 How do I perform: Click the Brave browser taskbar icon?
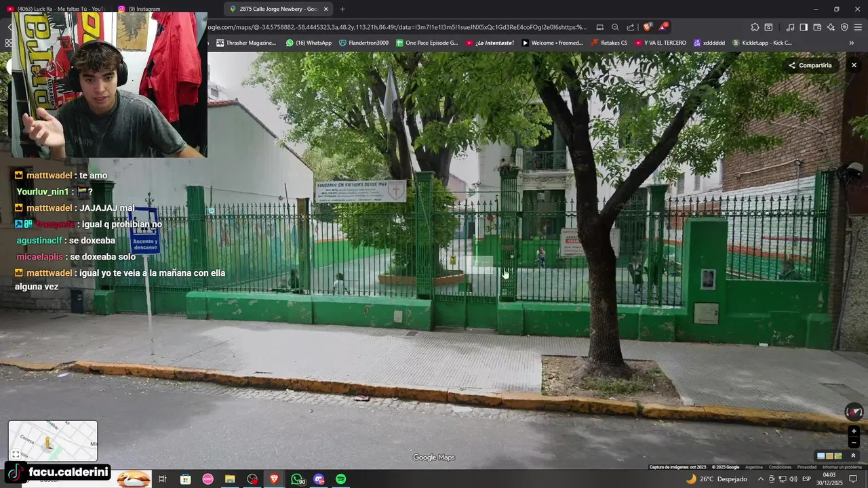pos(275,479)
